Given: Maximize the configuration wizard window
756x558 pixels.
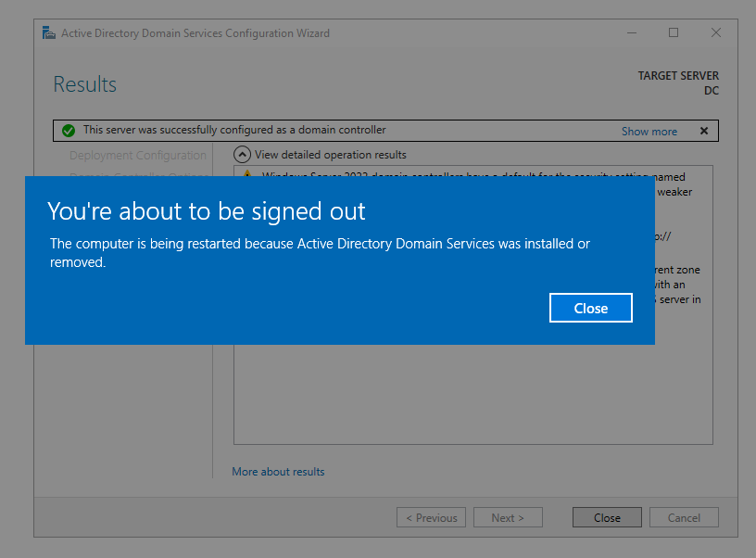Looking at the screenshot, I should (674, 33).
